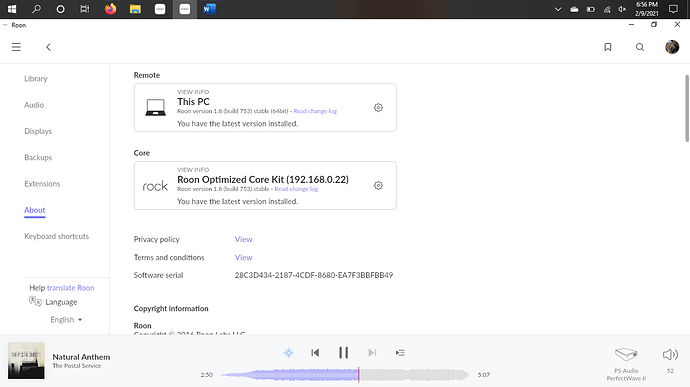Open Natural Anthem album art thumbnail
690x387 pixels.
[x=26, y=361]
